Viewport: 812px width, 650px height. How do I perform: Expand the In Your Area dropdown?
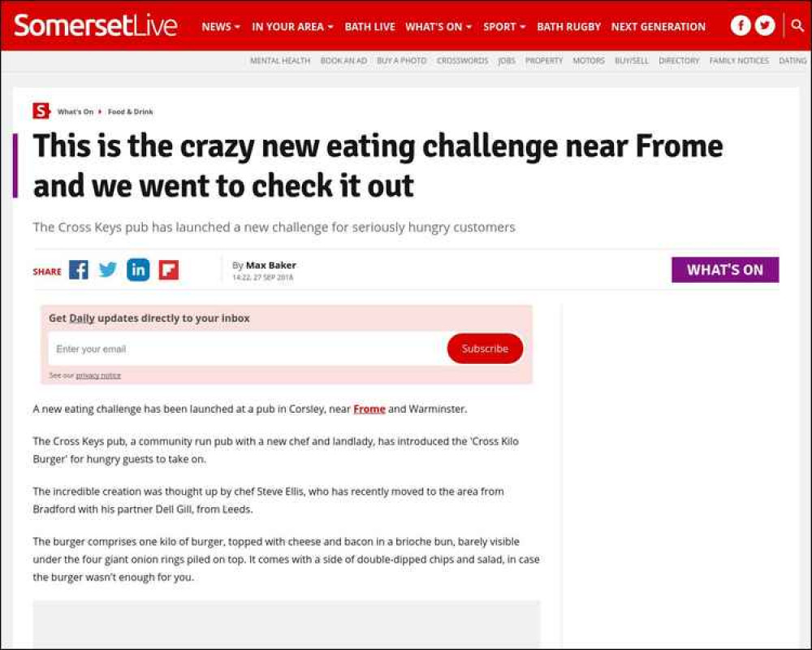coord(292,27)
